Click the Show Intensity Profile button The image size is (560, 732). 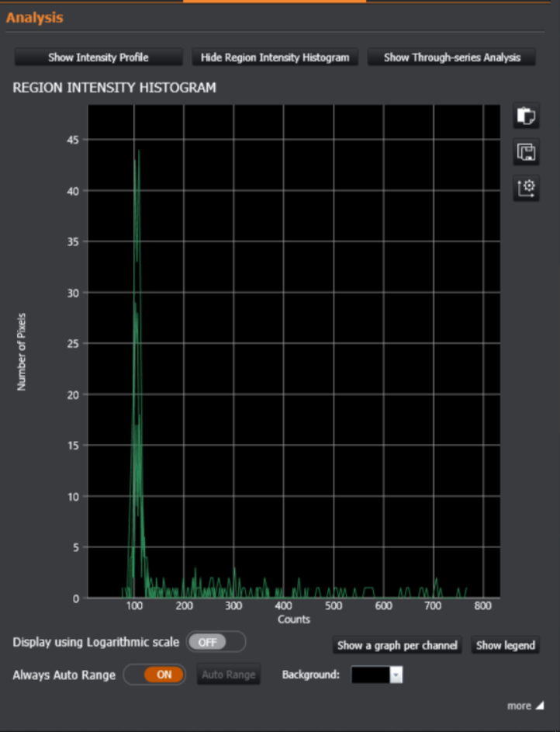(98, 57)
